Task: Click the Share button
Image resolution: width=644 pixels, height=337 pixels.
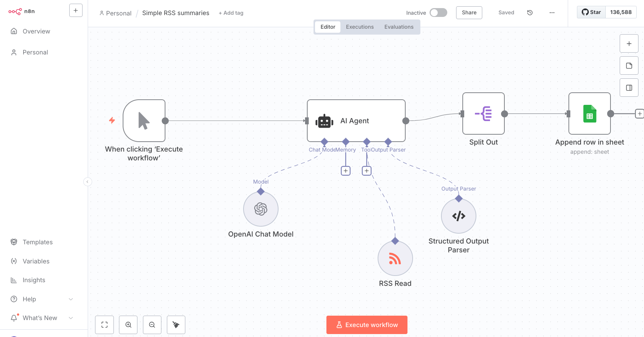Action: pyautogui.click(x=469, y=13)
